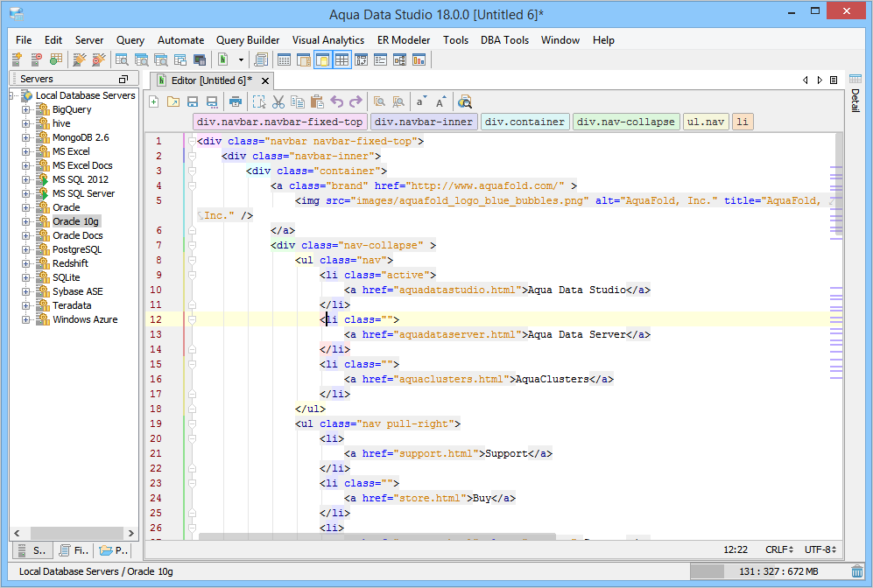Click the ul.nav breadcrumb

coord(706,122)
